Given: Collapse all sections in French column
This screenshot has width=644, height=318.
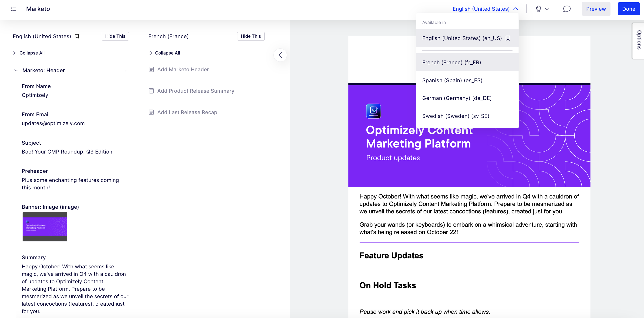Looking at the screenshot, I should (164, 53).
